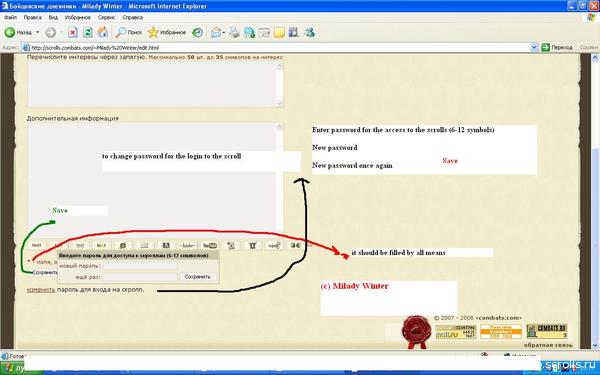Open the Избранное favorites star
This screenshot has width=600, height=375.
(167, 33)
